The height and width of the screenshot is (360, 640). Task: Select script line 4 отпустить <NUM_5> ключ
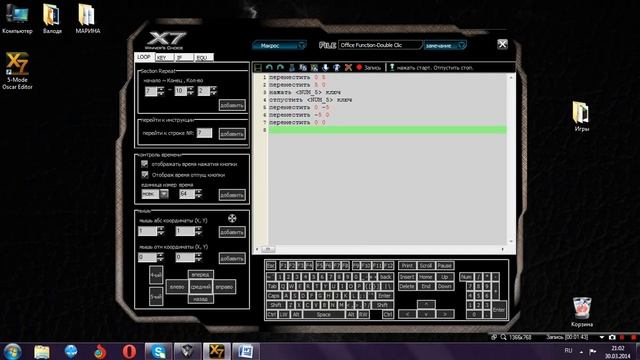coord(310,100)
